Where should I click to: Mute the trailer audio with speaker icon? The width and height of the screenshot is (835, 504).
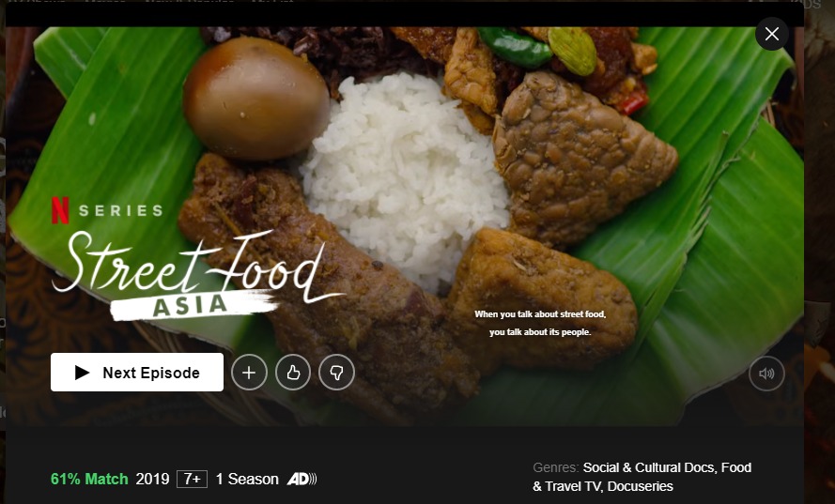[x=766, y=374]
